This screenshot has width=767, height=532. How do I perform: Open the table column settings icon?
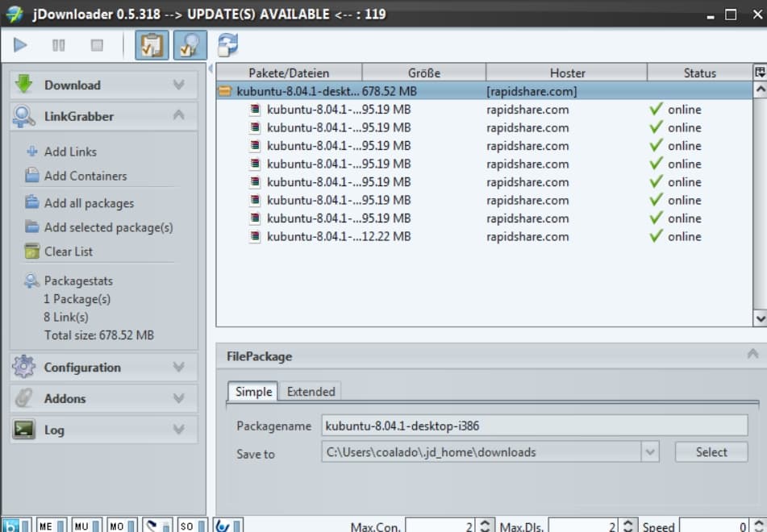pyautogui.click(x=760, y=73)
